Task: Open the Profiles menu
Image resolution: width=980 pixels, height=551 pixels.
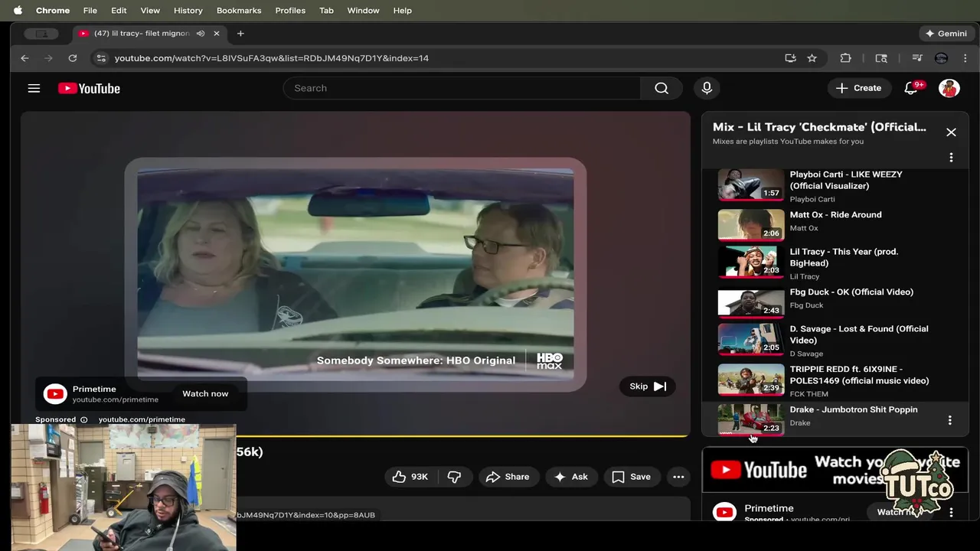Action: tap(290, 10)
